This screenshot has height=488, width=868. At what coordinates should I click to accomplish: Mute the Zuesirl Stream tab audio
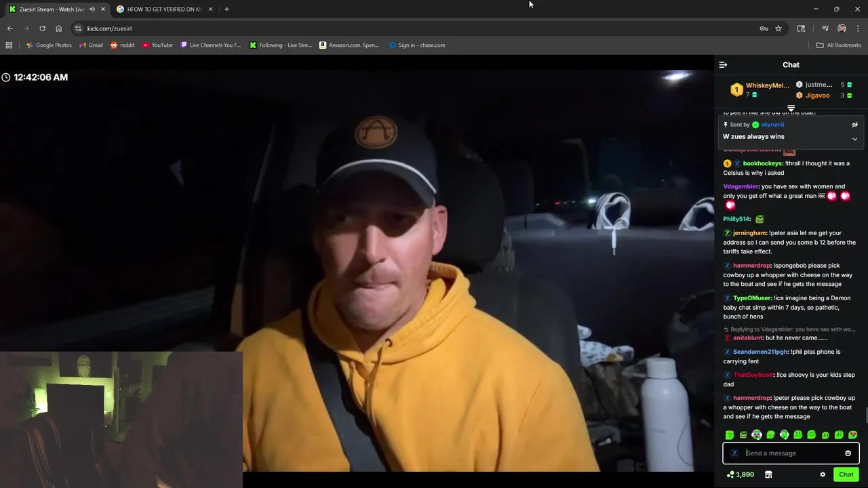(x=92, y=9)
